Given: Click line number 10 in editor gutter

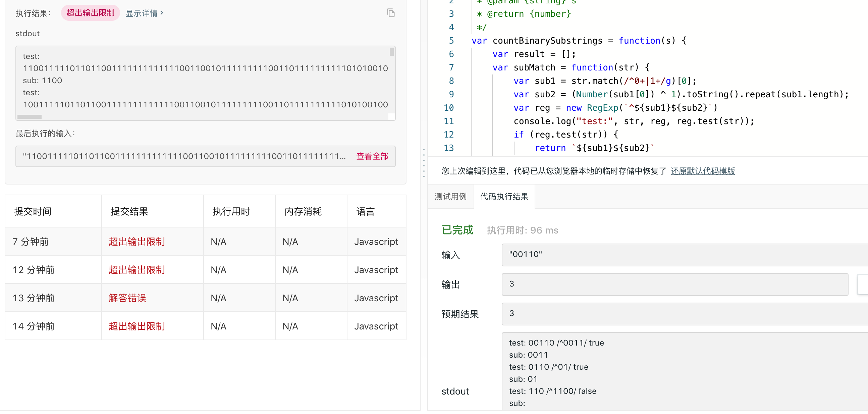Looking at the screenshot, I should click(x=448, y=108).
